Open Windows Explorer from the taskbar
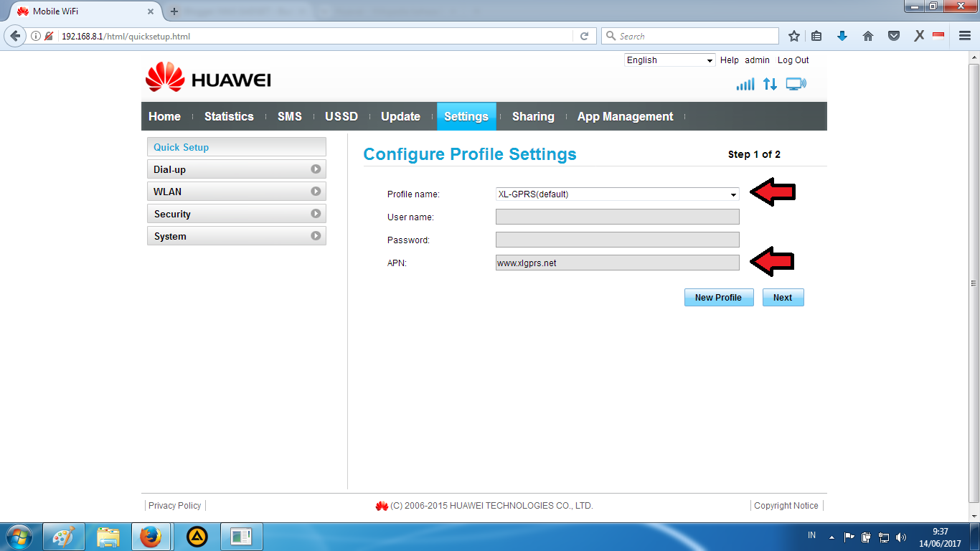The height and width of the screenshot is (551, 980). 108,537
